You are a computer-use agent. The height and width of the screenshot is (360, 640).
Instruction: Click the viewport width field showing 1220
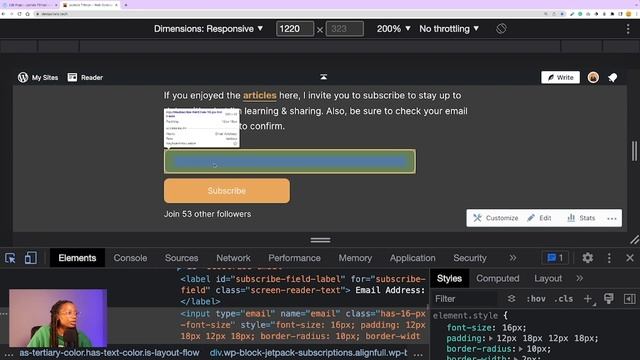[295, 29]
